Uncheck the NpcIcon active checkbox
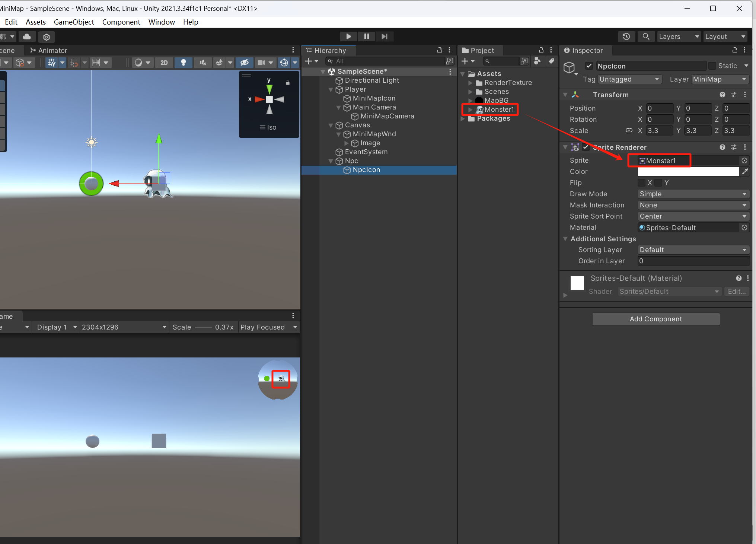 coord(589,66)
